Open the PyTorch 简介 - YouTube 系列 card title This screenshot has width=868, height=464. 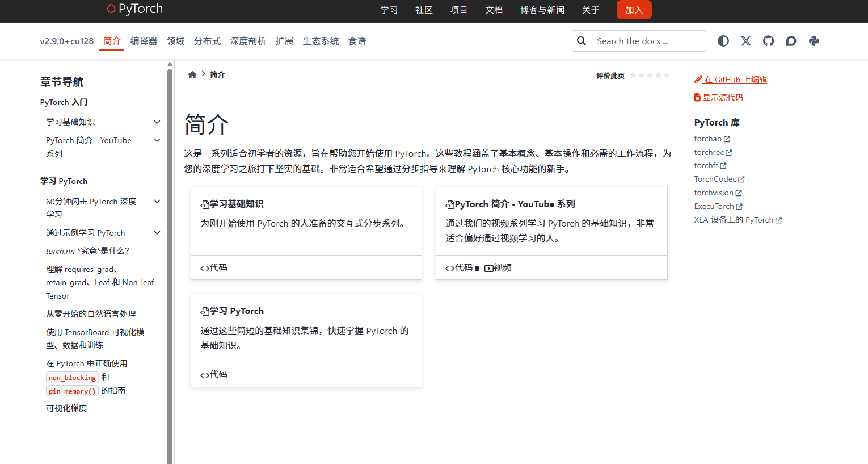pyautogui.click(x=515, y=204)
